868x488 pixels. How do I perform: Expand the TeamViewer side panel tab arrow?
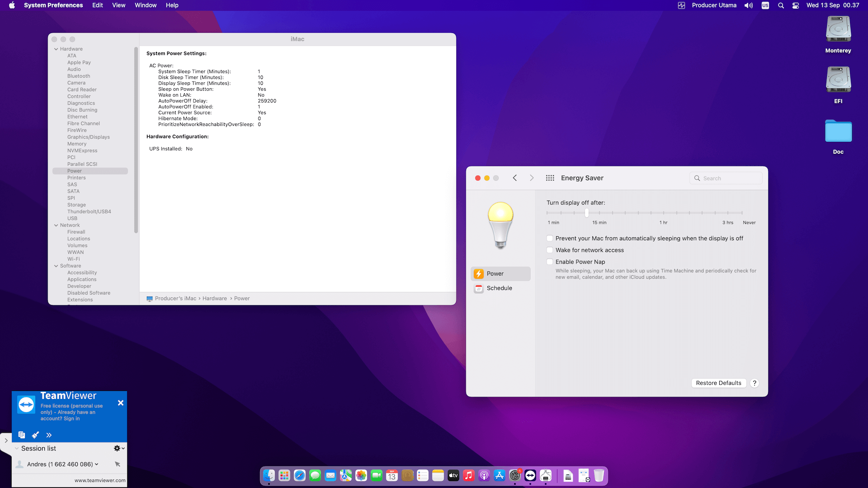tap(6, 440)
